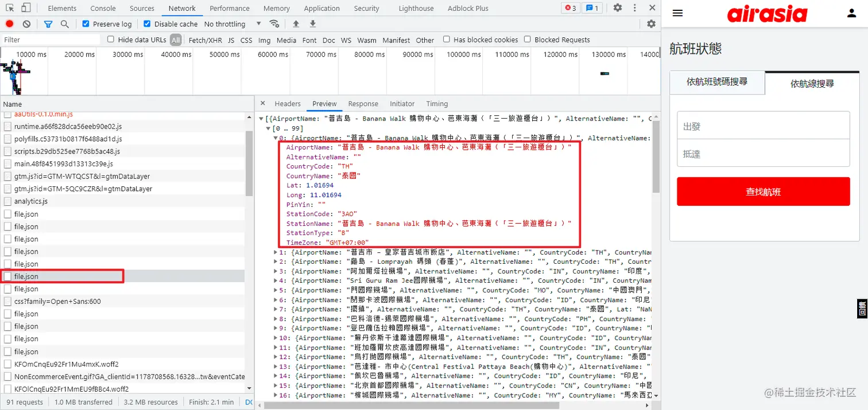868x410 pixels.
Task: Click the airasia logo
Action: [767, 14]
